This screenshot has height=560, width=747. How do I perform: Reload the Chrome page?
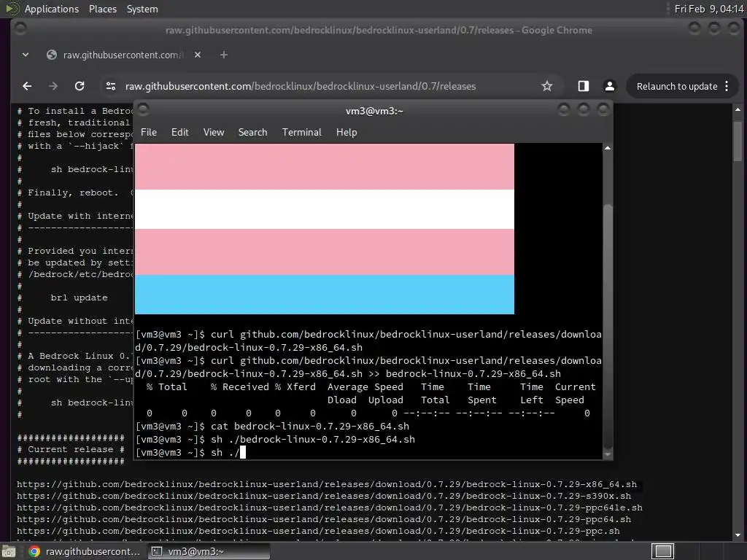point(80,86)
